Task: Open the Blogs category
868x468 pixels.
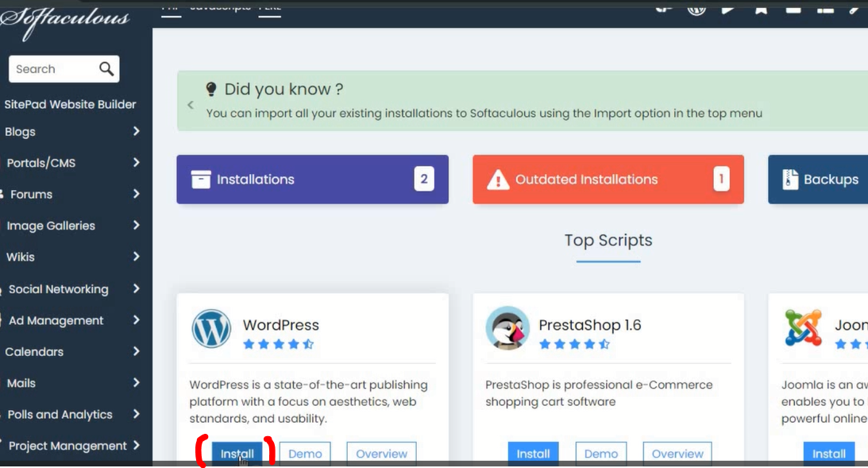Action: click(20, 132)
